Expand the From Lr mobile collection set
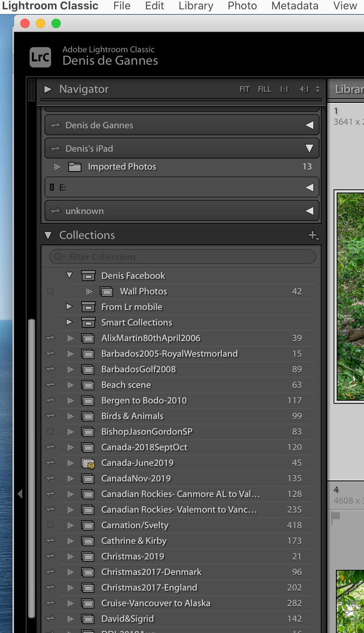The height and width of the screenshot is (633, 364). click(69, 306)
